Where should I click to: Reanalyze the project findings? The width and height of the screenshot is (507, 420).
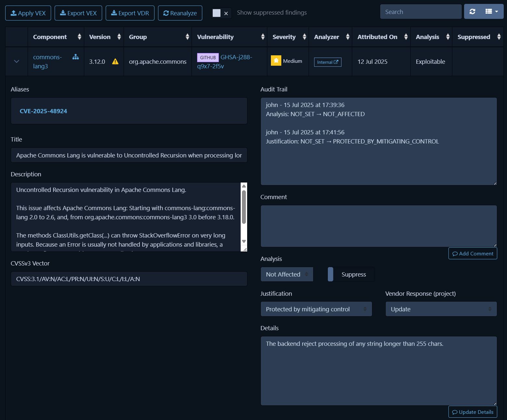[x=180, y=13]
